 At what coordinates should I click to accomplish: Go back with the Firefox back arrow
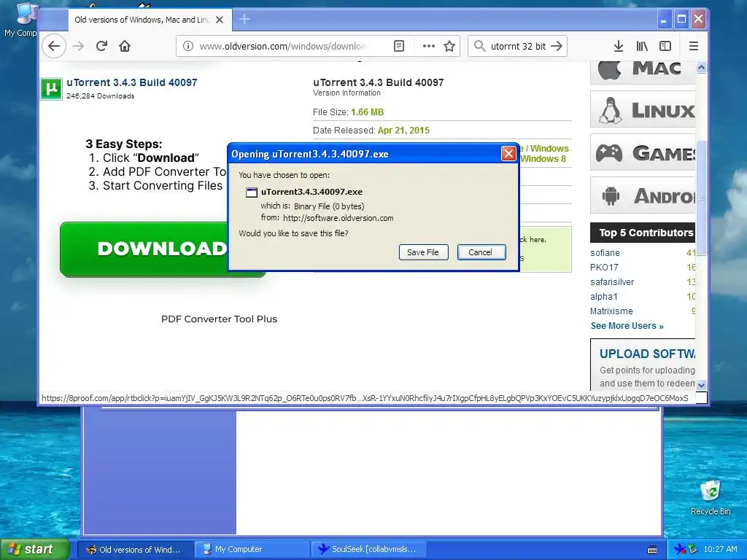click(x=54, y=46)
